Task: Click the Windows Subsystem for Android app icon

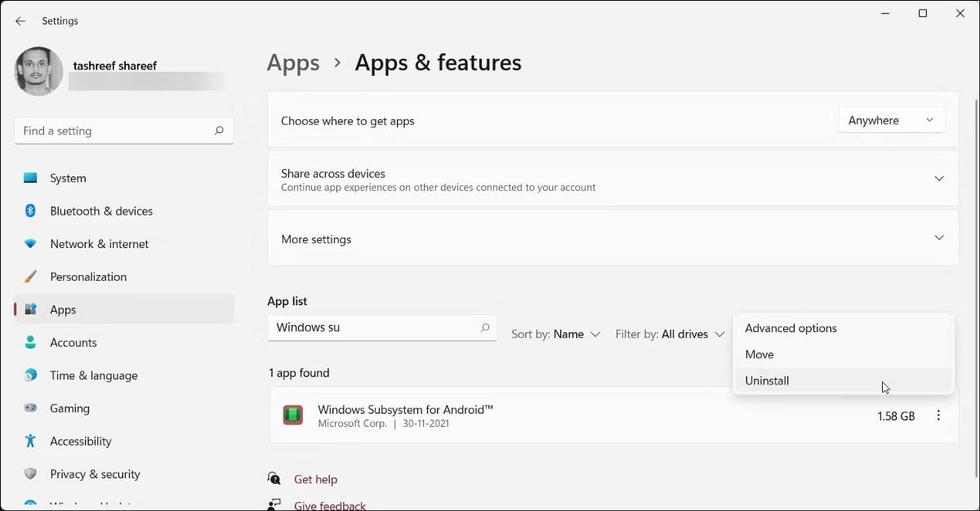Action: 293,415
